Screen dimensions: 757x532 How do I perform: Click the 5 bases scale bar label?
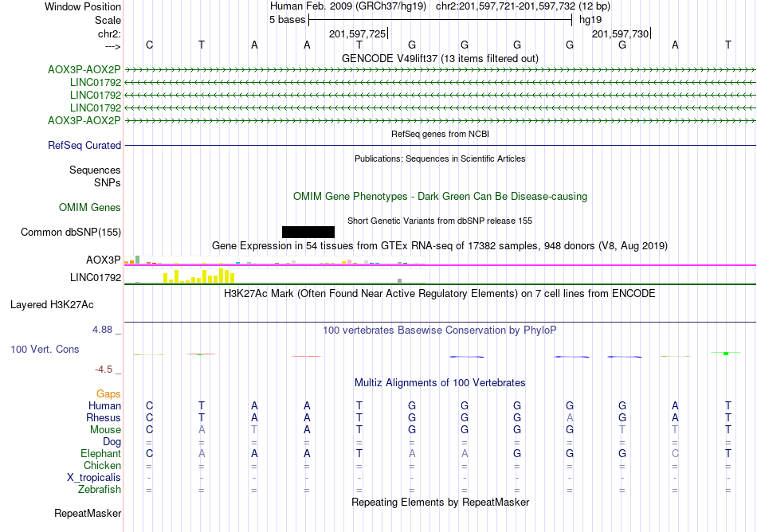[x=287, y=20]
